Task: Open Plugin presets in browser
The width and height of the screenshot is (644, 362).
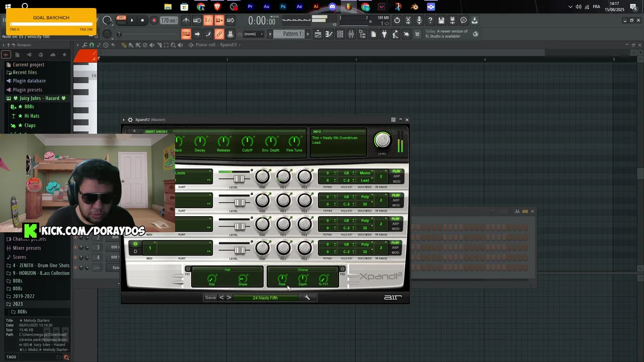Action: [27, 89]
